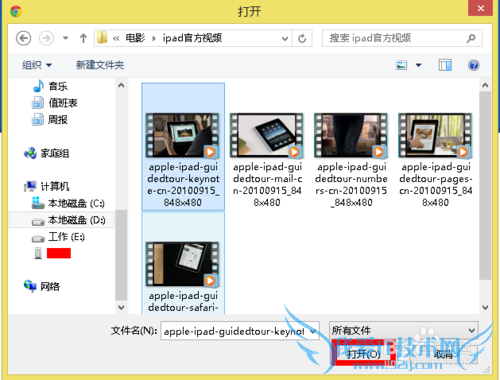Open Help with the question mark icon
The height and width of the screenshot is (380, 500).
473,65
